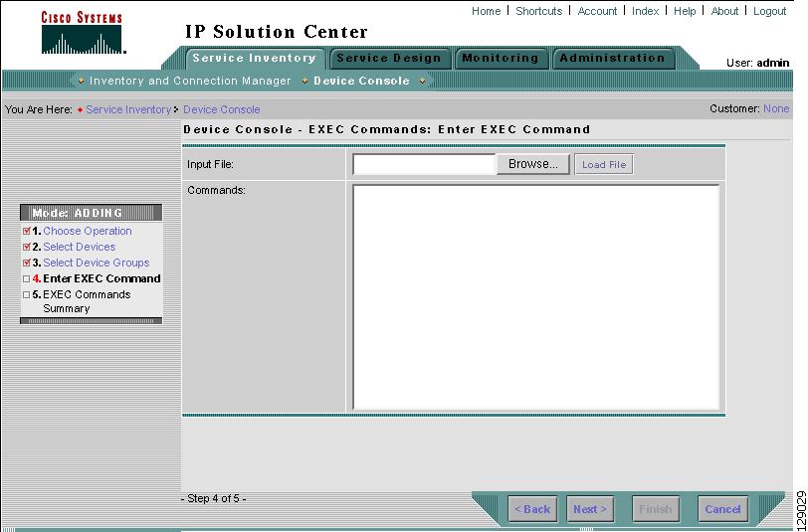808x532 pixels.
Task: Select step 4 Enter EXEC Command
Action: click(x=102, y=278)
